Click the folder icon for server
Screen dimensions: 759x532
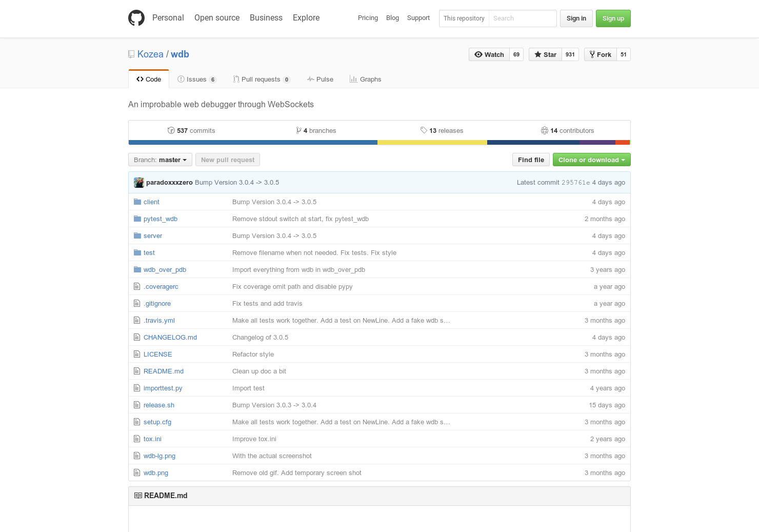point(137,235)
